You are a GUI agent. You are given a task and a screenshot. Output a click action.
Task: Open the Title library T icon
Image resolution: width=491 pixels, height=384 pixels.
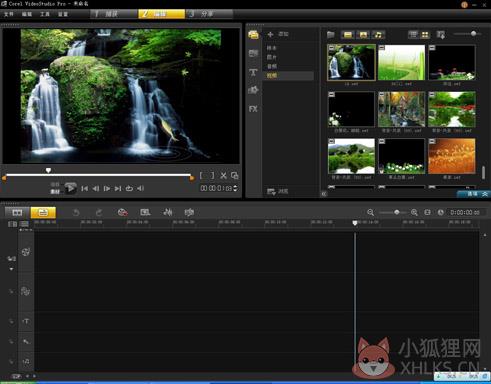(x=253, y=72)
